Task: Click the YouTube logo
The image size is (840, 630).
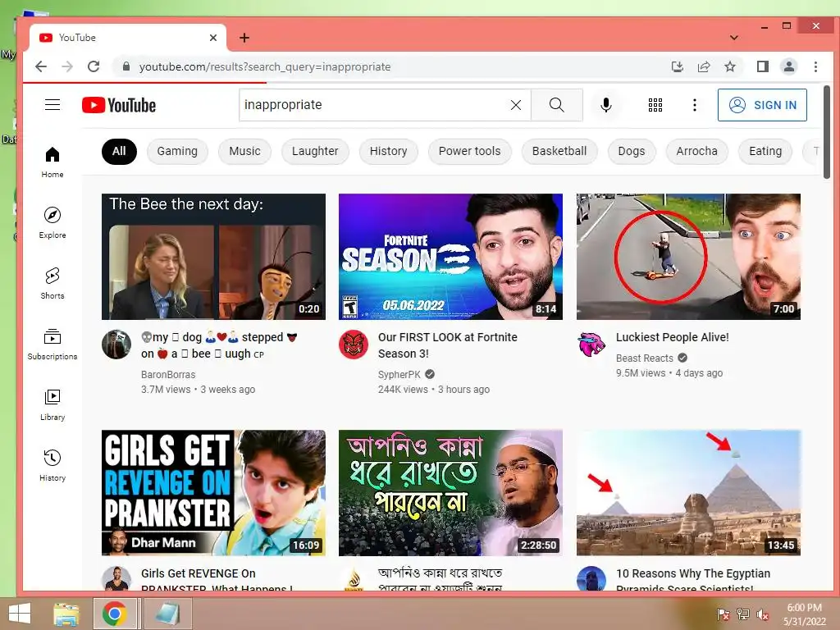Action: pos(119,105)
